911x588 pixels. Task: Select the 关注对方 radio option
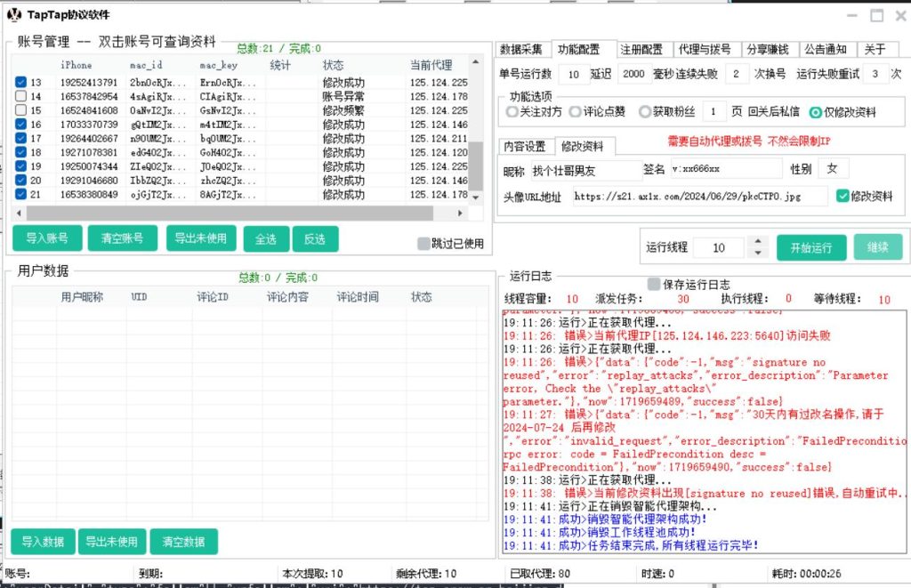(512, 112)
